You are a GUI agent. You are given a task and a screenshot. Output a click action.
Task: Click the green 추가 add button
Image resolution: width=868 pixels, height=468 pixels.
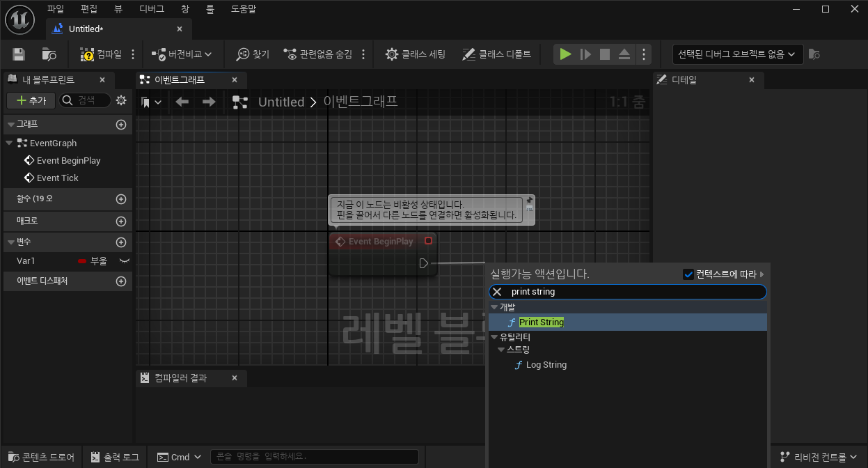[x=31, y=100]
